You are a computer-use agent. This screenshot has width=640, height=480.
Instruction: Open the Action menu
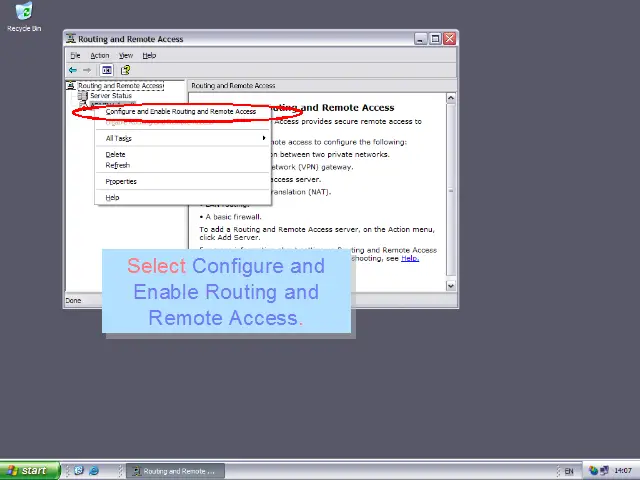(100, 55)
